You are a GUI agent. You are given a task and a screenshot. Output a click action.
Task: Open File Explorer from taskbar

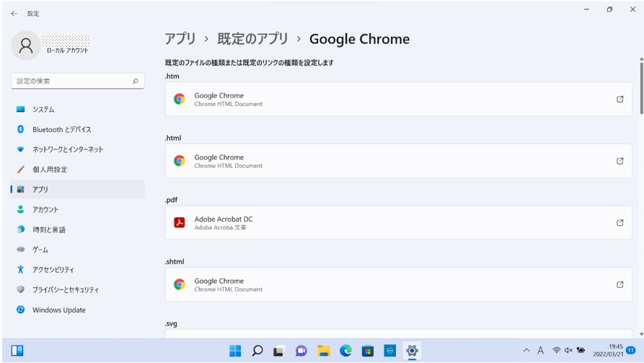324,351
